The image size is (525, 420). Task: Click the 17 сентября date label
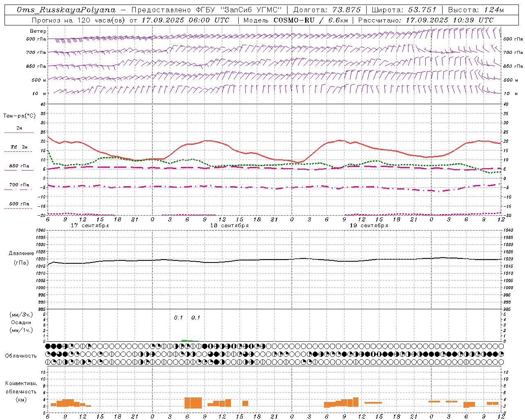pos(90,226)
